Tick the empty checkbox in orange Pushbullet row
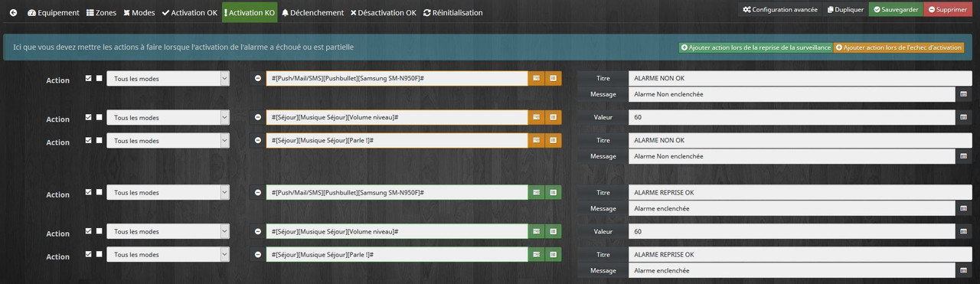The height and width of the screenshot is (284, 980). point(99,78)
